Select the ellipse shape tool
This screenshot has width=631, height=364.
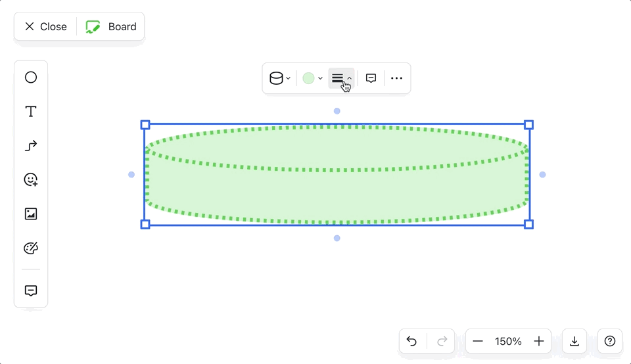coord(31,78)
